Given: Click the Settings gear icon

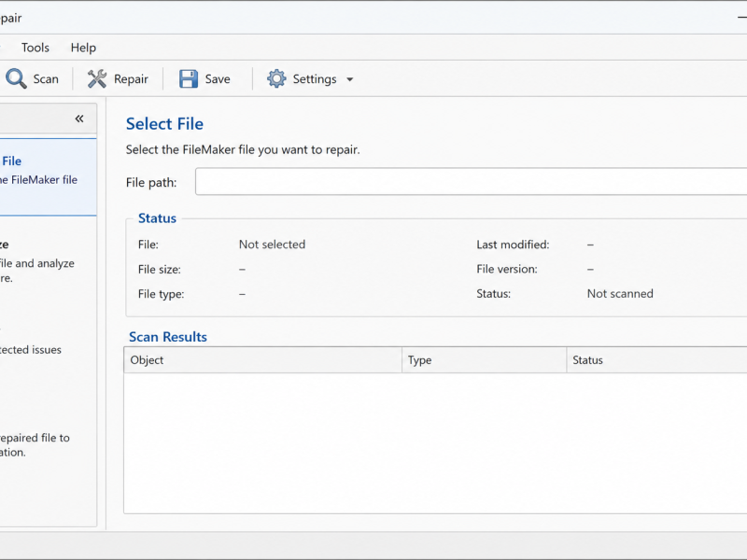Looking at the screenshot, I should [276, 78].
